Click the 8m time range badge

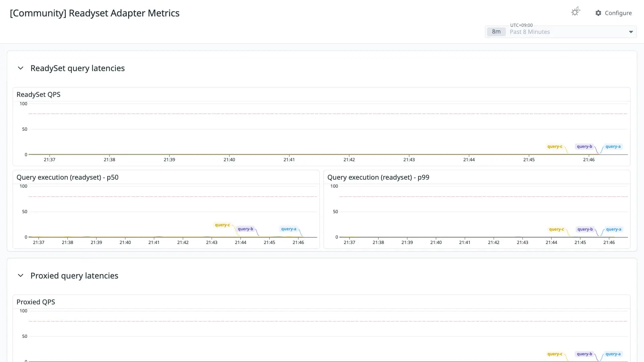pyautogui.click(x=496, y=32)
